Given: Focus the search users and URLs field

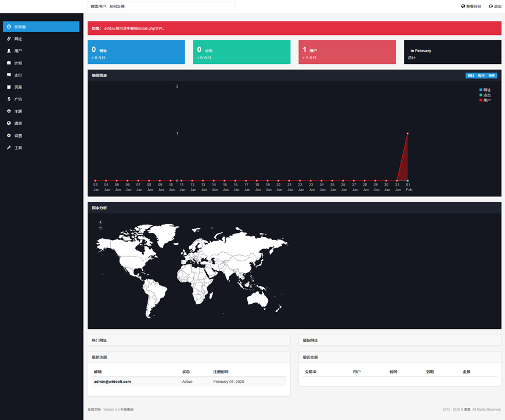Looking at the screenshot, I should [x=161, y=6].
